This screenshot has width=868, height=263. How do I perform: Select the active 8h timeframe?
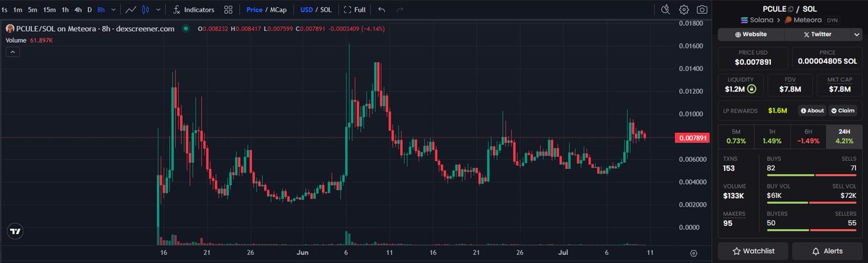(101, 10)
